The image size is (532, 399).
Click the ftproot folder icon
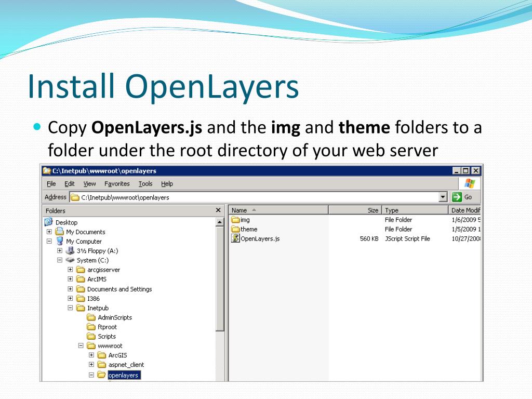tap(91, 327)
